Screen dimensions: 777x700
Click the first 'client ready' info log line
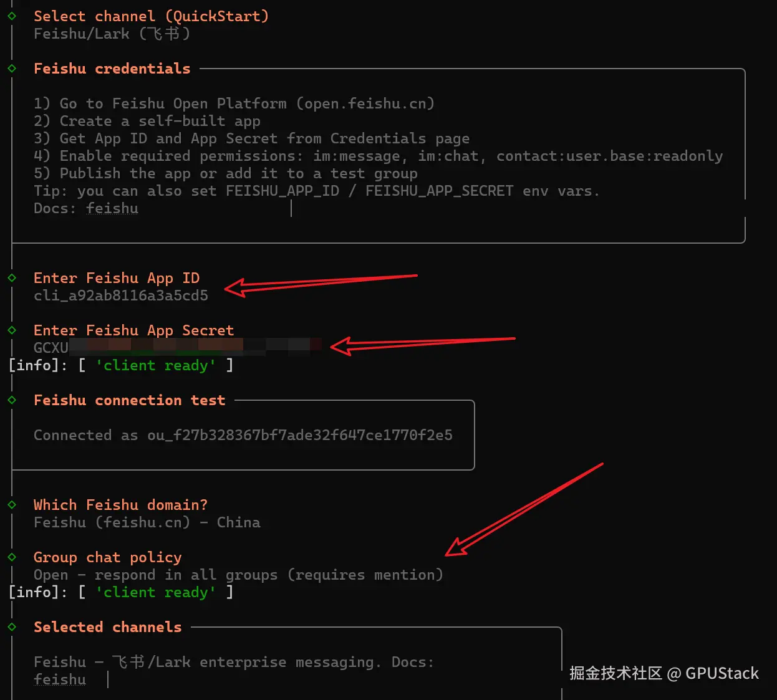tap(121, 365)
